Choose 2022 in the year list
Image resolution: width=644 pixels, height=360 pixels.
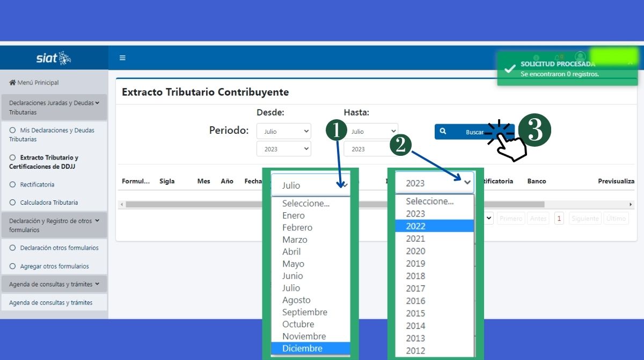pos(416,226)
